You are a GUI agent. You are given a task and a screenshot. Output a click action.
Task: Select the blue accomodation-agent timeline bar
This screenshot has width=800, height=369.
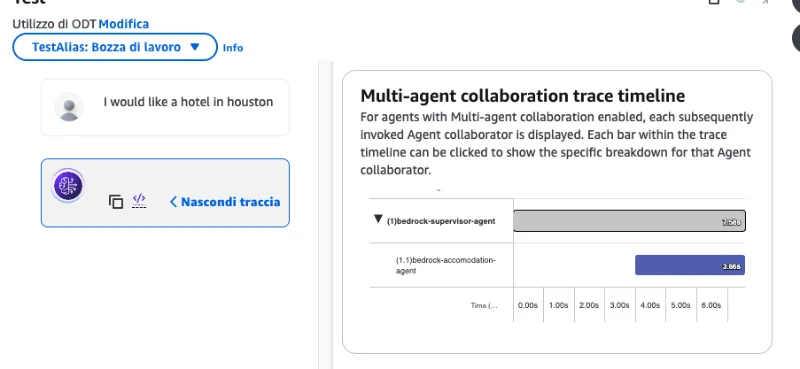pyautogui.click(x=690, y=265)
